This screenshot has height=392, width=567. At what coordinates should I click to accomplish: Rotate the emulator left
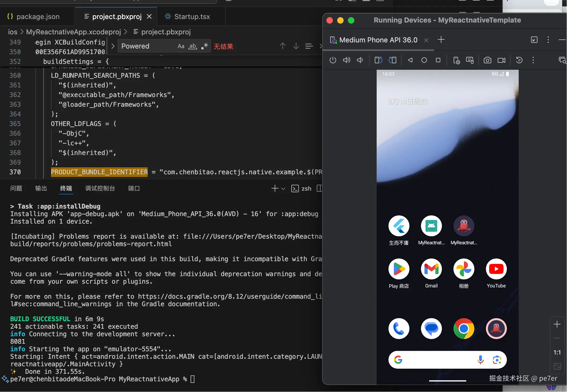[378, 60]
